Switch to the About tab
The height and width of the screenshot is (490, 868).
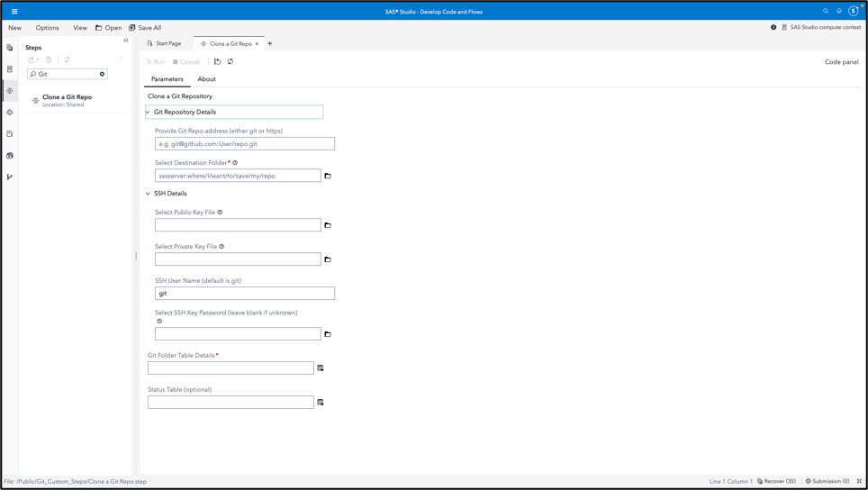(x=206, y=79)
